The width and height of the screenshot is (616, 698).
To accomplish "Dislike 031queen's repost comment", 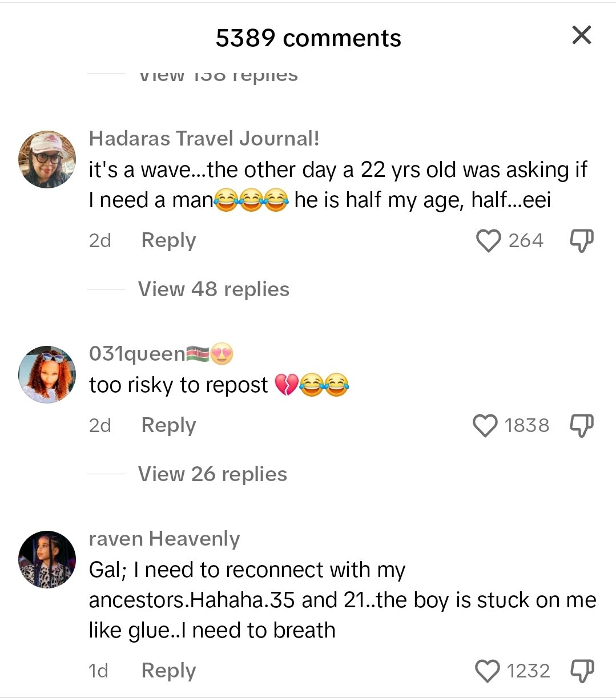I will pyautogui.click(x=582, y=426).
